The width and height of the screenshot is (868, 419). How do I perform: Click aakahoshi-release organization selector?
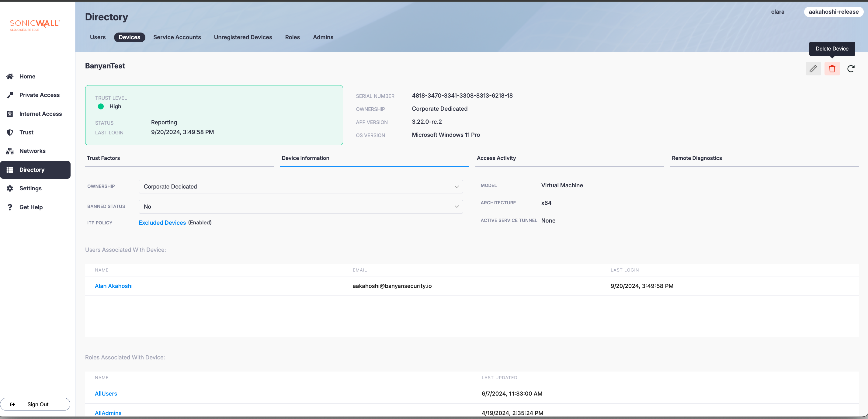click(833, 12)
